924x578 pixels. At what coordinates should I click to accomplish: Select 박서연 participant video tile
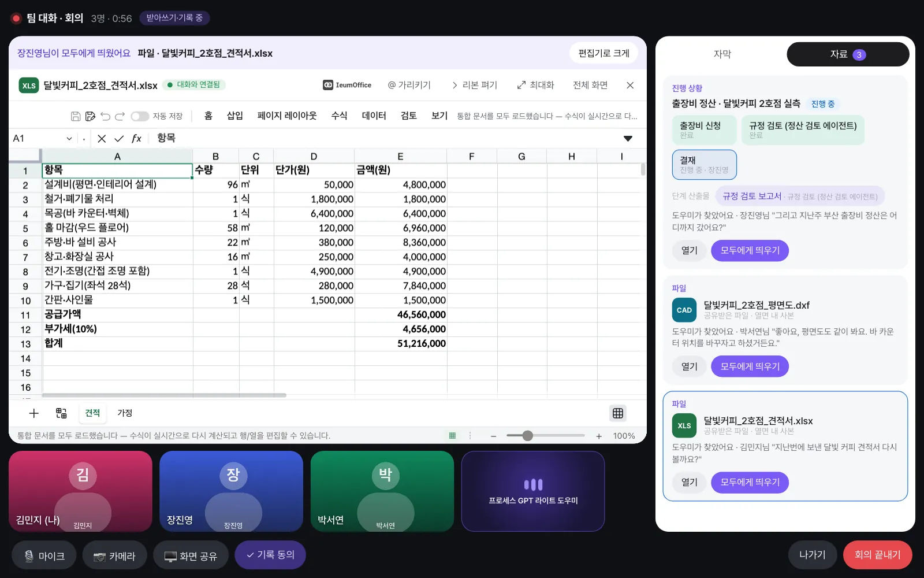tap(382, 491)
